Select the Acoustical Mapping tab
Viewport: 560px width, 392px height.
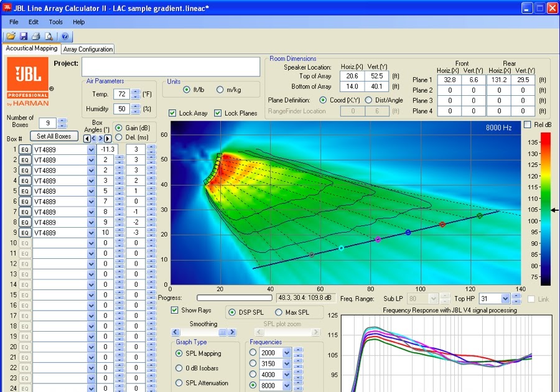(x=32, y=48)
